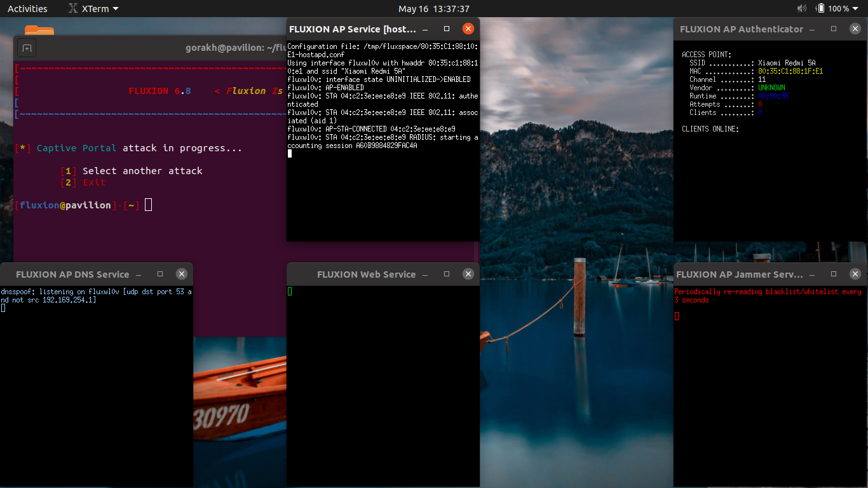Open the orange desktop folder icon

(x=39, y=30)
